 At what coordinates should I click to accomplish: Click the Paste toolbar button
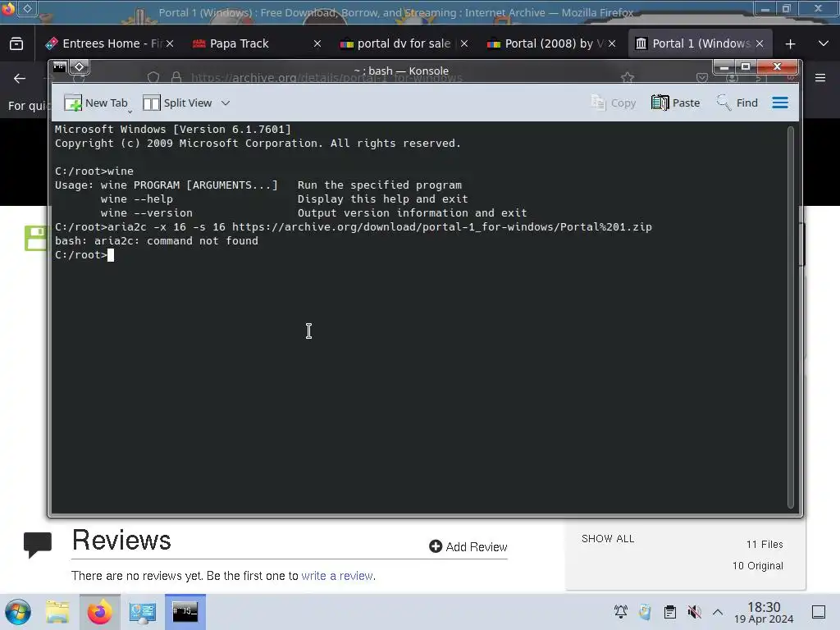[x=676, y=103]
